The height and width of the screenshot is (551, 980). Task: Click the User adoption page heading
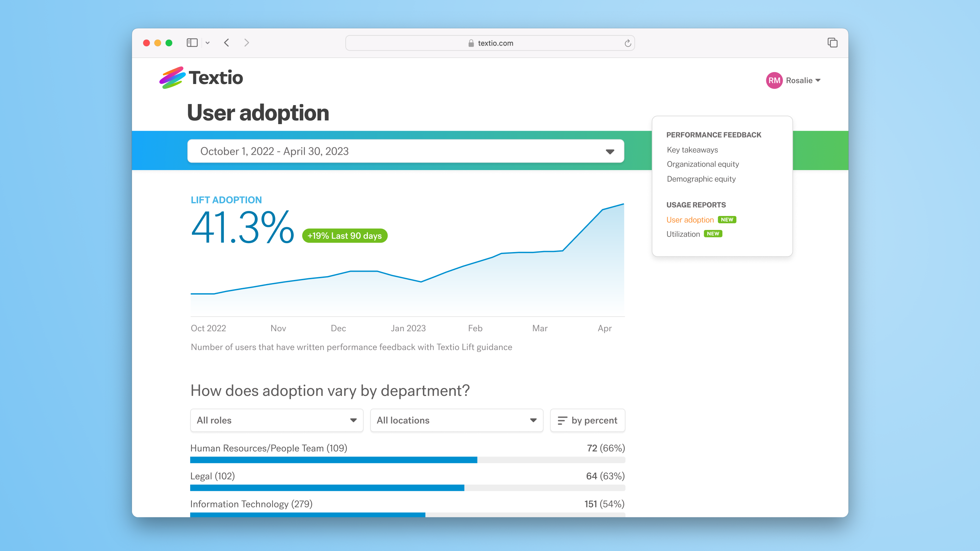258,113
